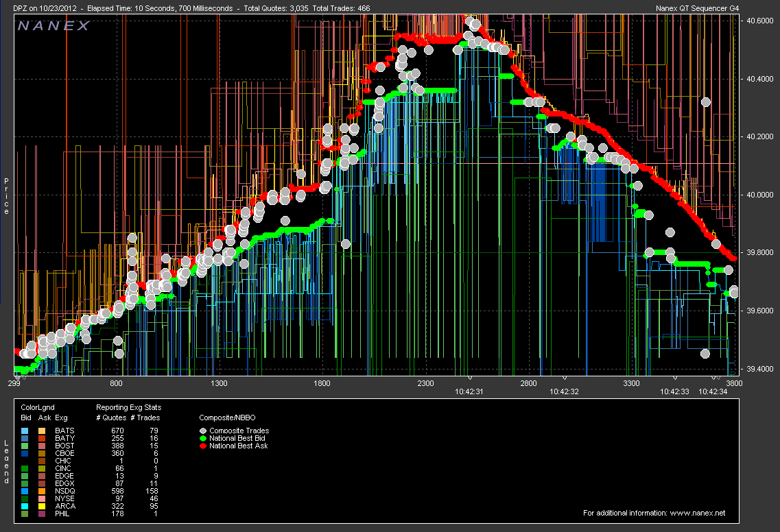Click the ColorLgnd heading
This screenshot has height=532, width=780.
pos(38,408)
